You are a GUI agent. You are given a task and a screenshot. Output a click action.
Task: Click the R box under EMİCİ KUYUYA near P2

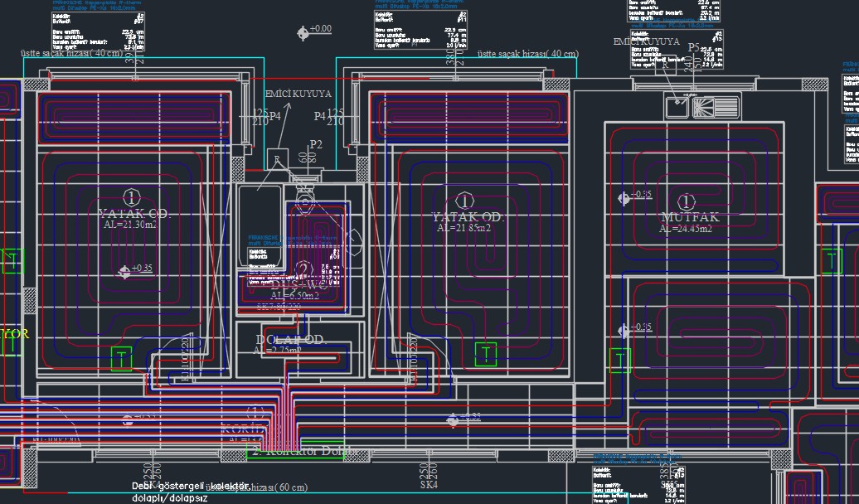coord(277,160)
